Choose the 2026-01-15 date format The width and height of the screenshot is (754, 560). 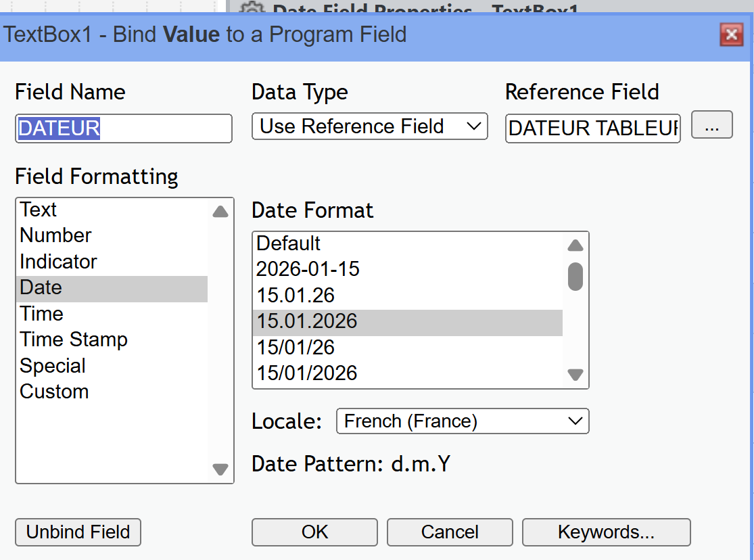point(308,269)
